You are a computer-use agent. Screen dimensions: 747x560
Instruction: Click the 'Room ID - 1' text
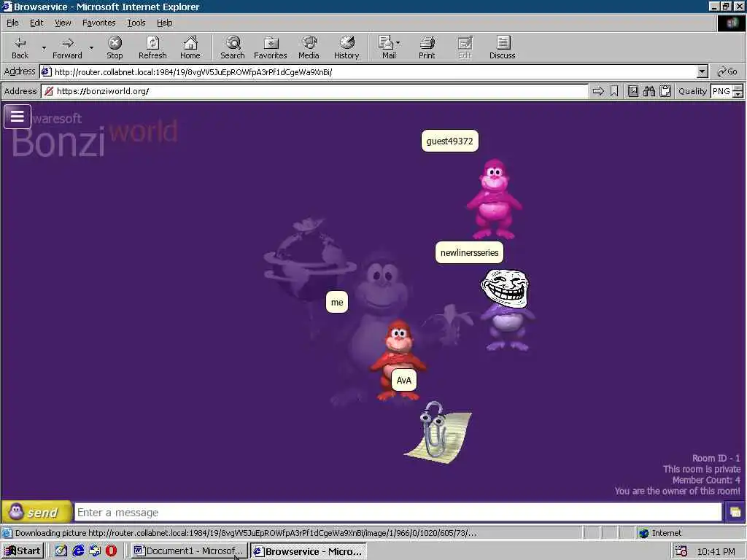tap(716, 458)
